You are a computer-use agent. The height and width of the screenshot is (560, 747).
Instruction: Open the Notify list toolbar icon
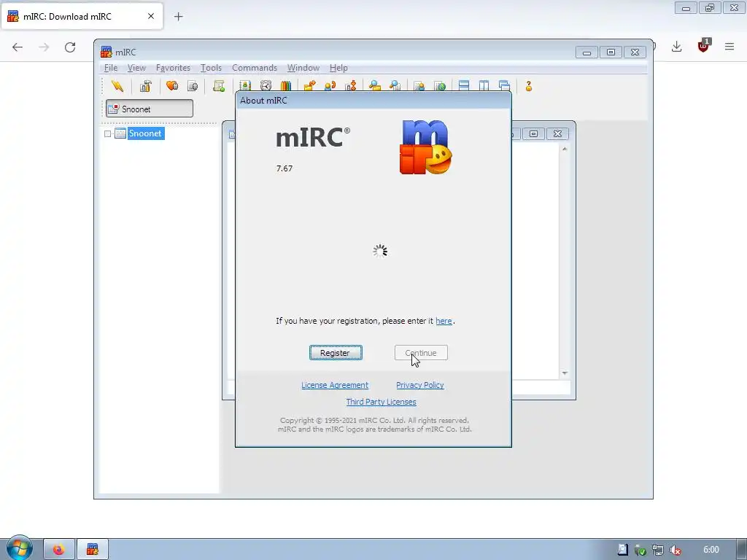[419, 86]
